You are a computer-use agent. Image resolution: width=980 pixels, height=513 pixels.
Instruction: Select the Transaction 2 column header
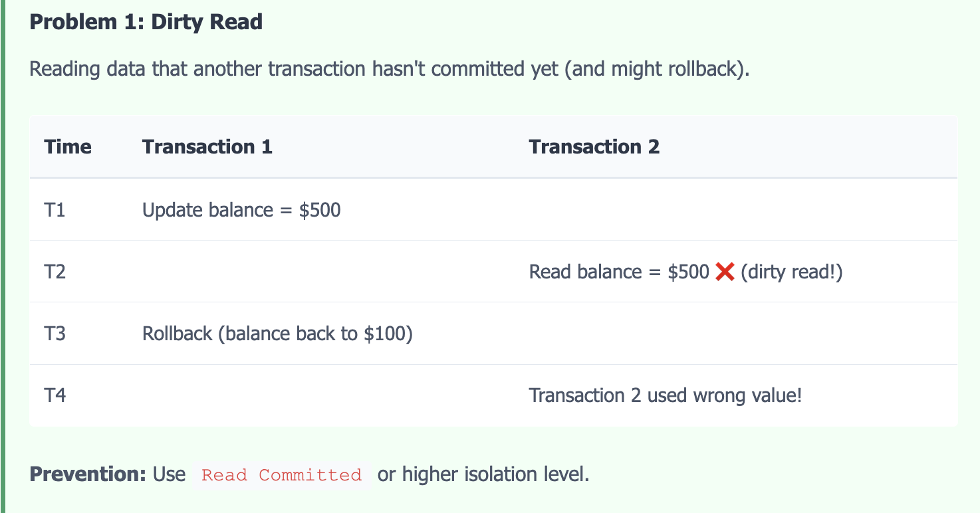[x=594, y=147]
